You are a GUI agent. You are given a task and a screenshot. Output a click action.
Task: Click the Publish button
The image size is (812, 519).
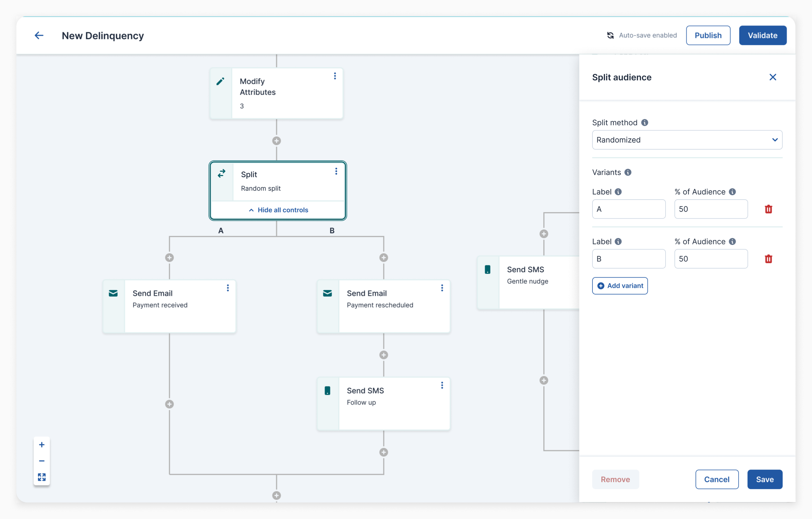[708, 35]
